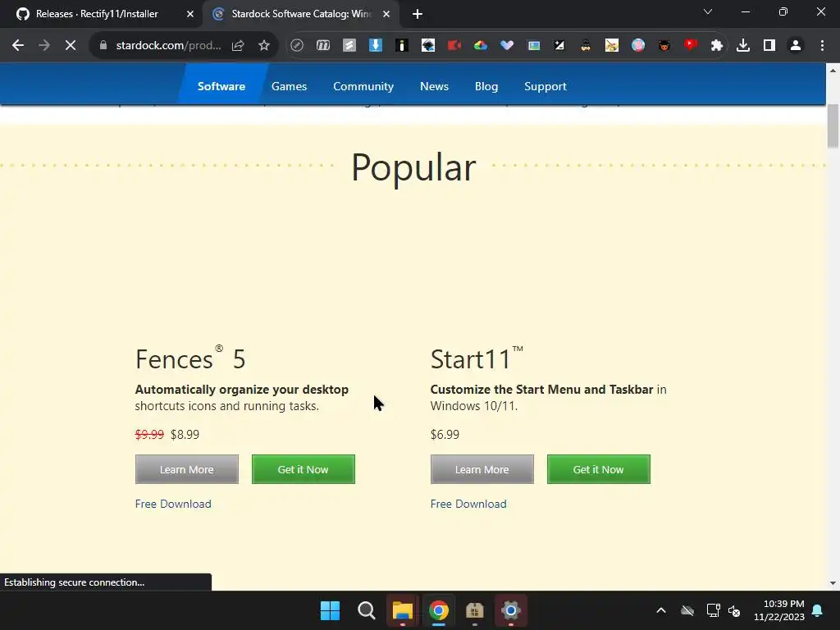Click the scrollbar down arrow
This screenshot has height=630, width=840.
pyautogui.click(x=833, y=583)
